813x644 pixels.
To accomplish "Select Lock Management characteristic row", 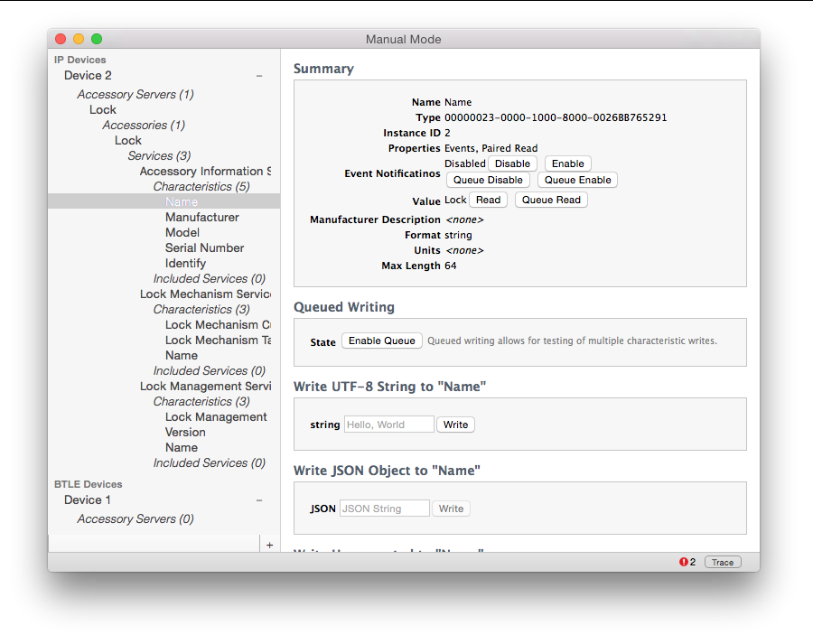I will tap(216, 417).
